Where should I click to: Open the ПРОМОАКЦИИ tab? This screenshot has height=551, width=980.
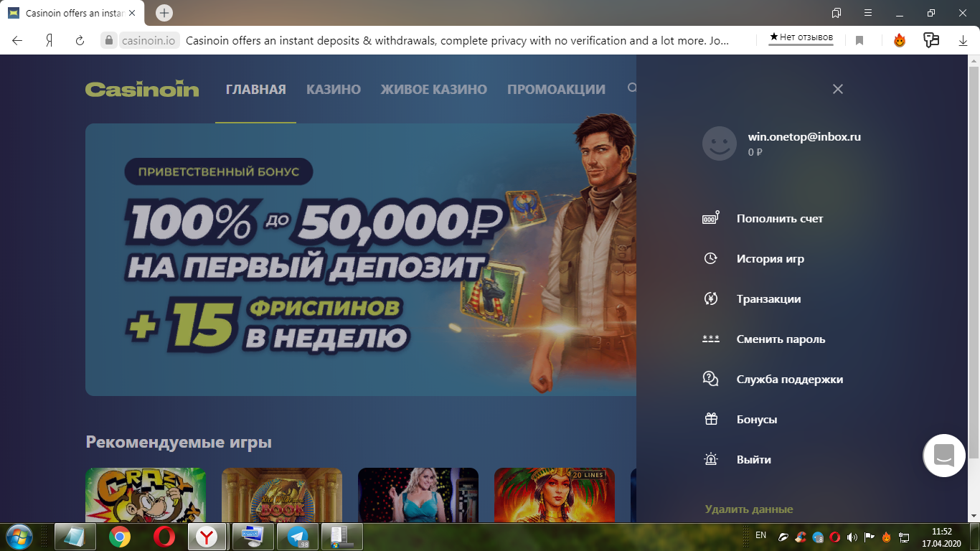[x=556, y=90]
